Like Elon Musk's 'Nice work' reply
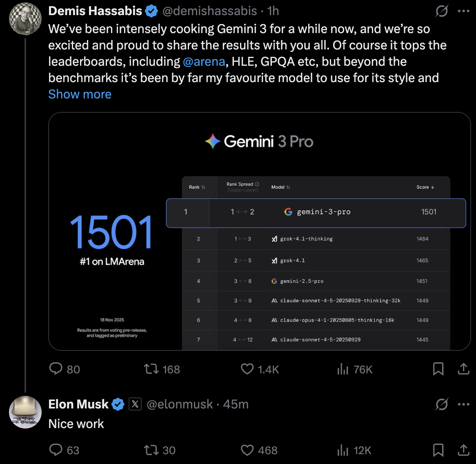 tap(247, 450)
